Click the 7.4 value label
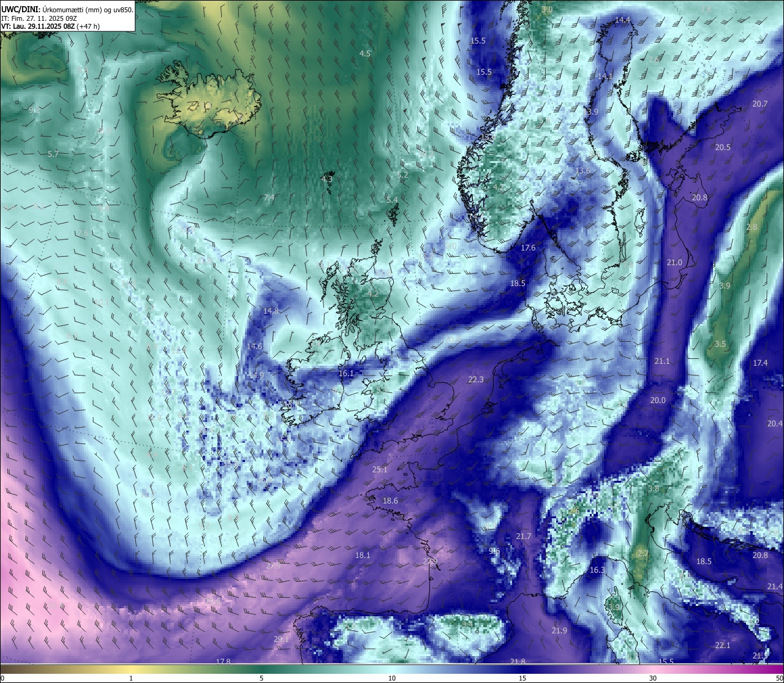 pyautogui.click(x=269, y=198)
